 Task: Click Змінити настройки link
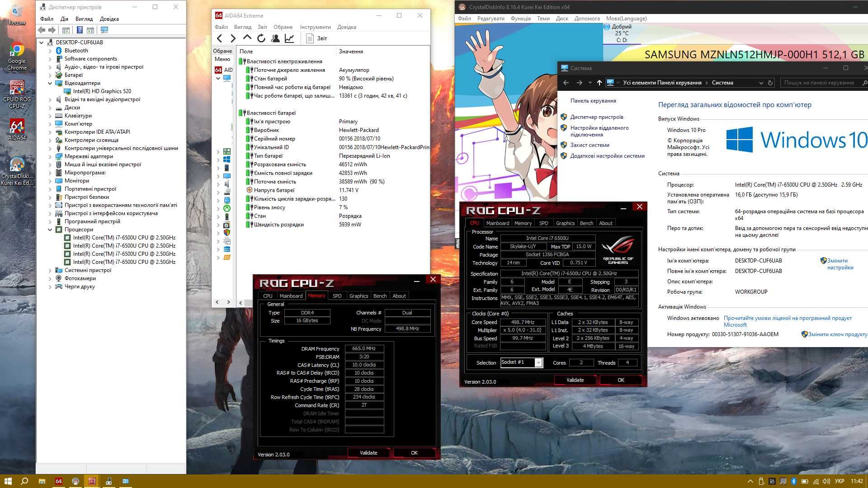[840, 264]
